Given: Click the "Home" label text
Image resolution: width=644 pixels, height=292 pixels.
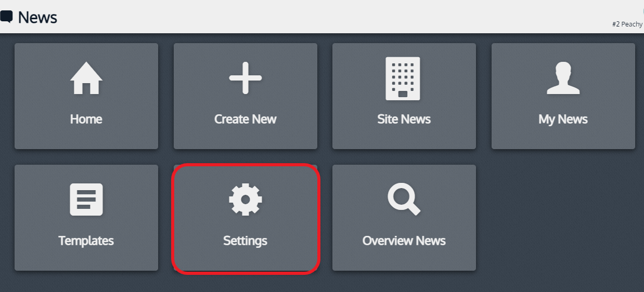Looking at the screenshot, I should coord(86,119).
